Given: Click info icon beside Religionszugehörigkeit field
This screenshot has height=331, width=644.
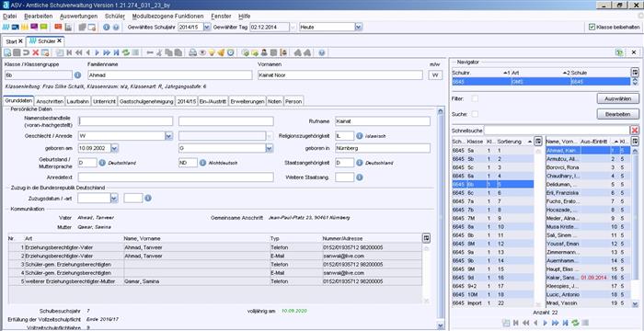Looking at the screenshot, I should 359,135.
